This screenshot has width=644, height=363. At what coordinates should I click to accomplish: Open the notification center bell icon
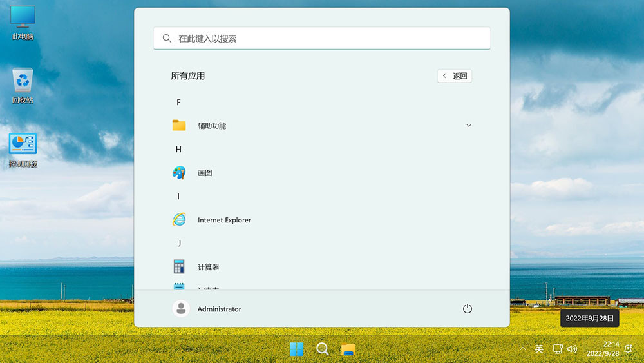pyautogui.click(x=628, y=349)
